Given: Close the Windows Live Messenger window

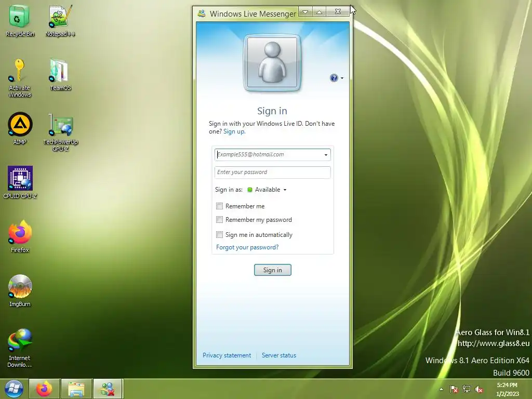Looking at the screenshot, I should (x=338, y=11).
